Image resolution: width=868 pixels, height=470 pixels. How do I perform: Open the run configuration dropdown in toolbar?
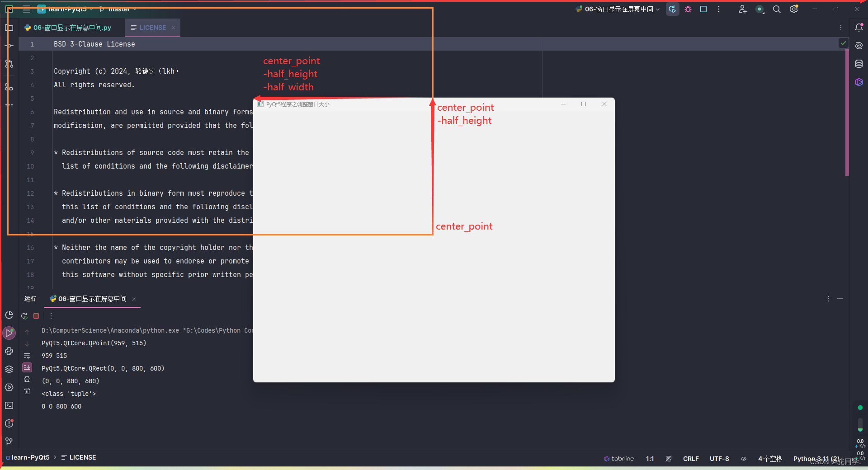point(618,9)
